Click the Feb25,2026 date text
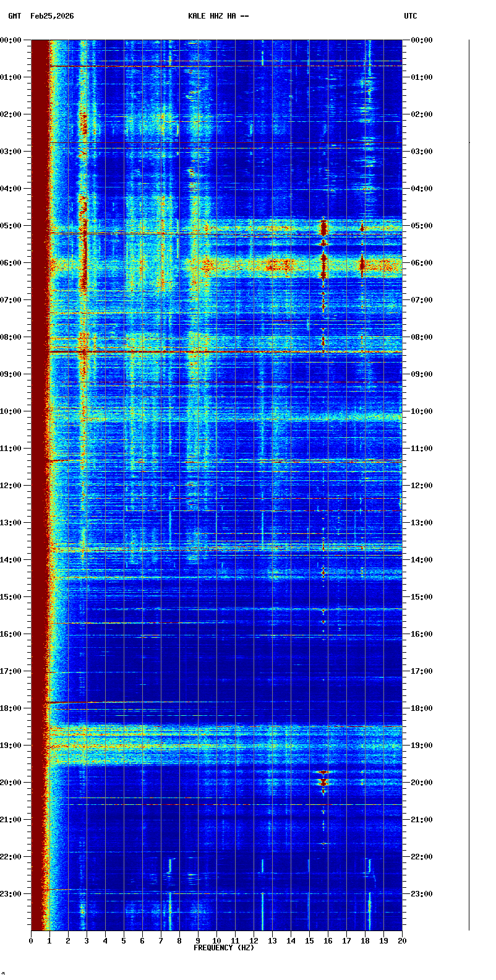This screenshot has width=496, height=980. click(x=52, y=16)
